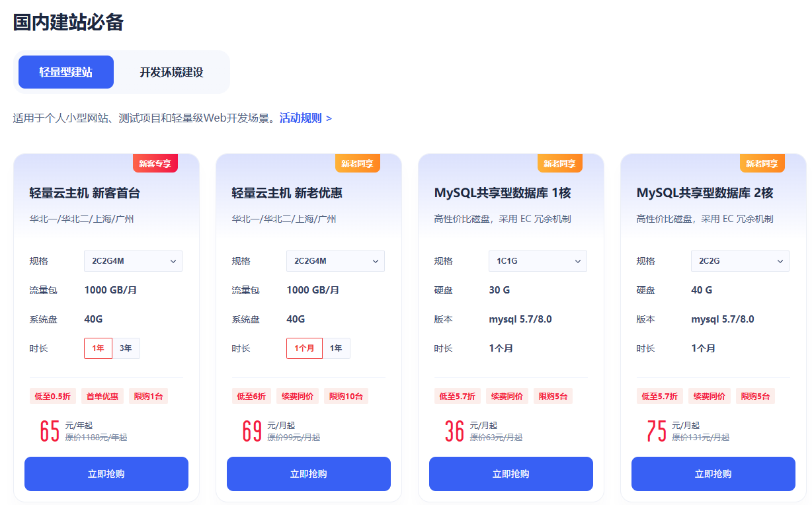Viewport: 812px width, 505px height.
Task: Click 立即抢购 under MySQL共享型数据库 1核
Action: (511, 474)
